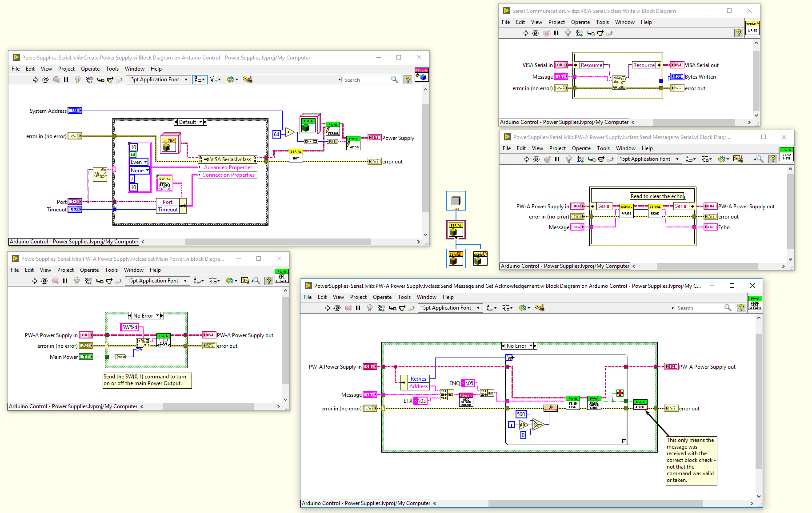Select the READ CHECK ACKN subVI node
The width and height of the screenshot is (812, 513).
594,402
